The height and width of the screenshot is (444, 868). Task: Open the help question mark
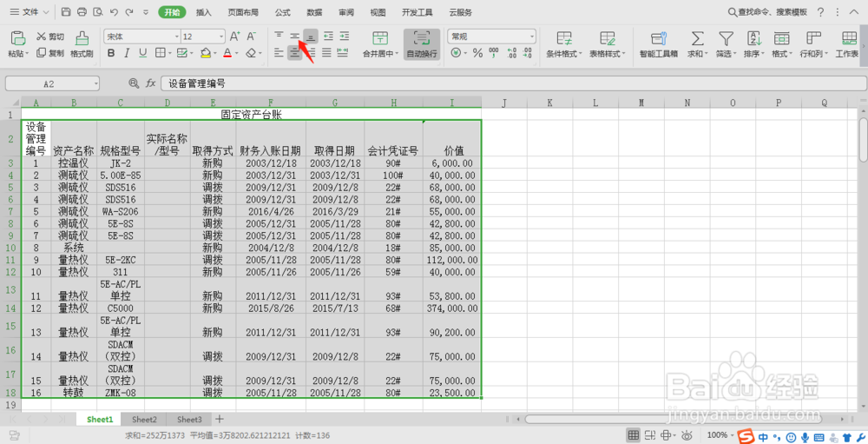click(x=820, y=11)
